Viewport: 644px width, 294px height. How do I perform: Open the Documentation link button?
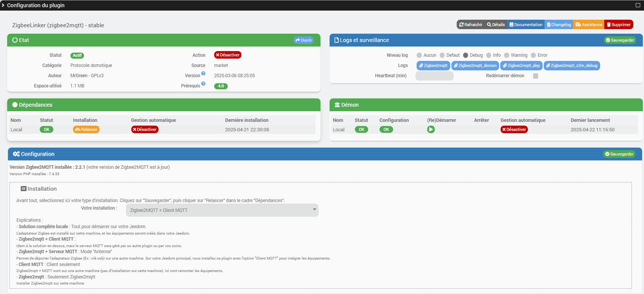click(526, 25)
